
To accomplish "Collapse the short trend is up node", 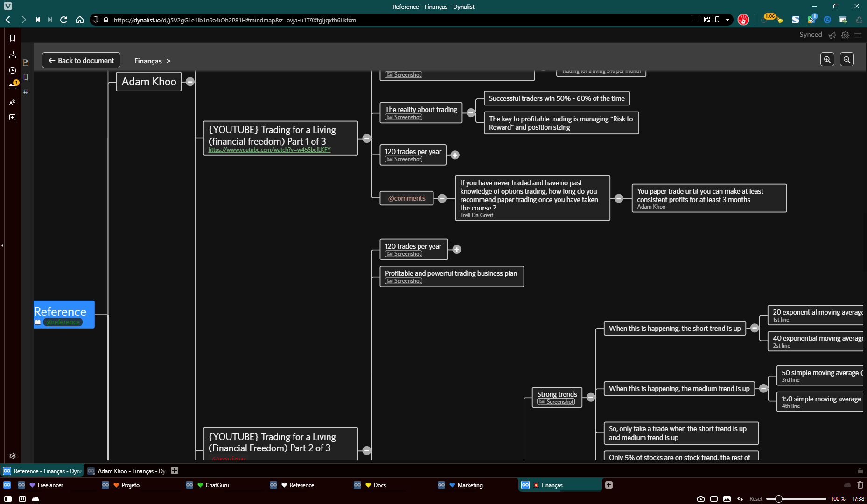I will click(755, 328).
